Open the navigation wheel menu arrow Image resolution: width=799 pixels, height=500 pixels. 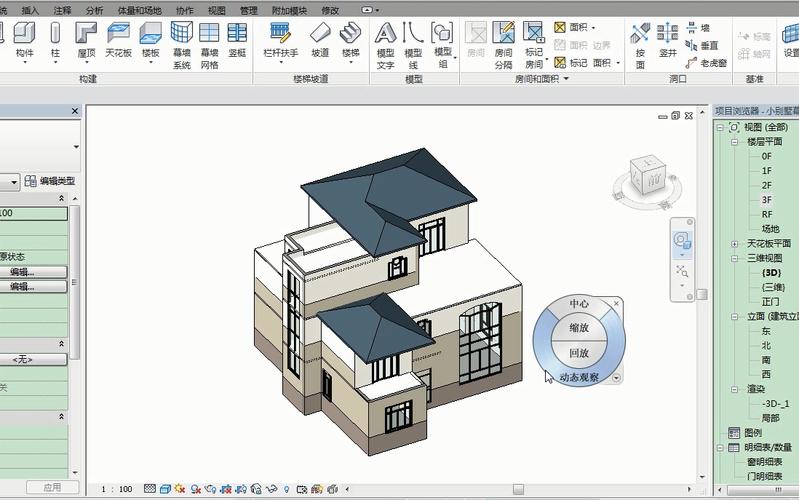click(616, 378)
